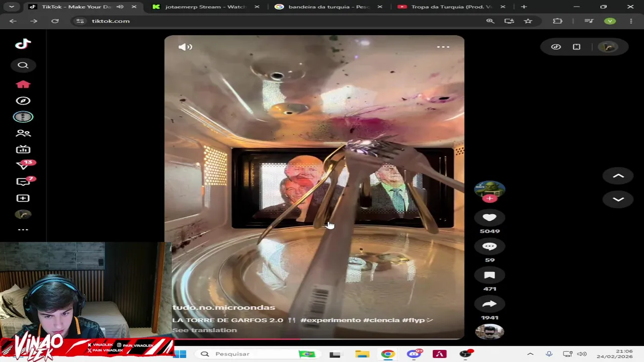Go to TikTok Home (For You) feed
644x362 pixels.
coord(23,84)
